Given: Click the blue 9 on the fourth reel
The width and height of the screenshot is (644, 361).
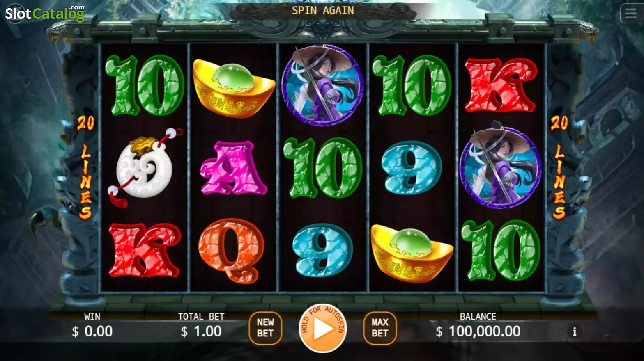Looking at the screenshot, I should tap(411, 167).
